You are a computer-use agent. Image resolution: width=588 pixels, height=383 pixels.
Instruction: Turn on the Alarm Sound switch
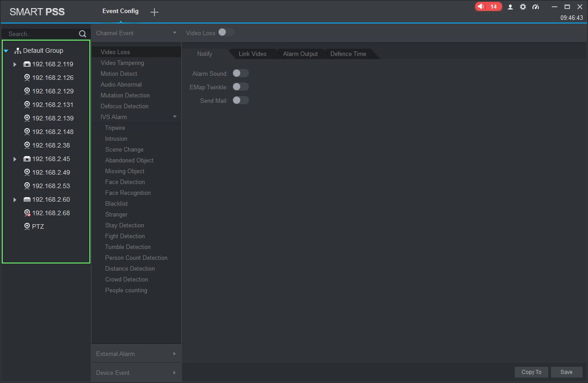pyautogui.click(x=241, y=73)
